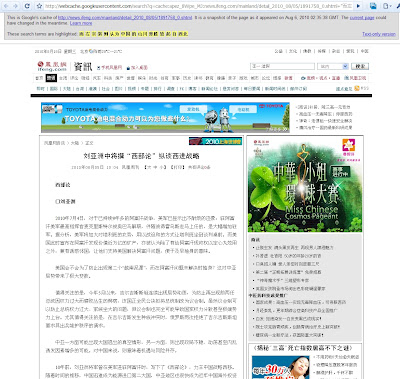This screenshot has width=400, height=379.
Task: Click the 'Learn more' link
Action: [81, 23]
